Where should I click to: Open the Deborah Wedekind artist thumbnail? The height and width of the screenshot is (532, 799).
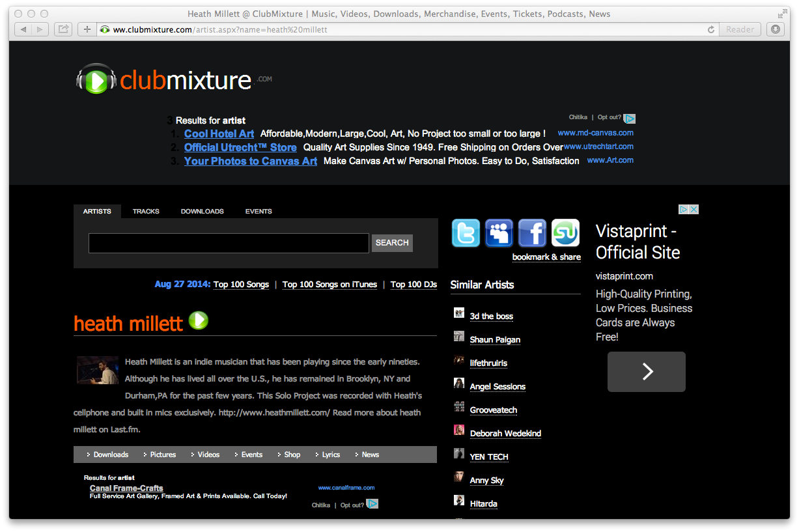tap(459, 430)
